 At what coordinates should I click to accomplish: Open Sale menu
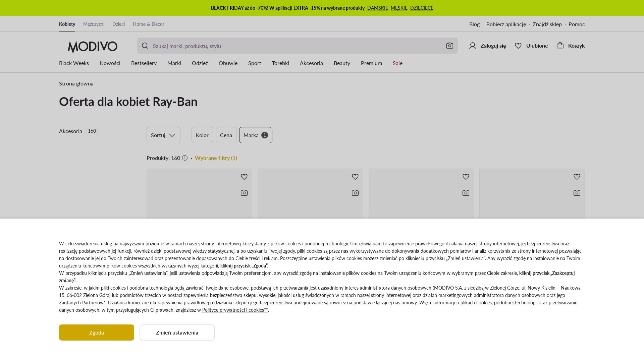(397, 63)
